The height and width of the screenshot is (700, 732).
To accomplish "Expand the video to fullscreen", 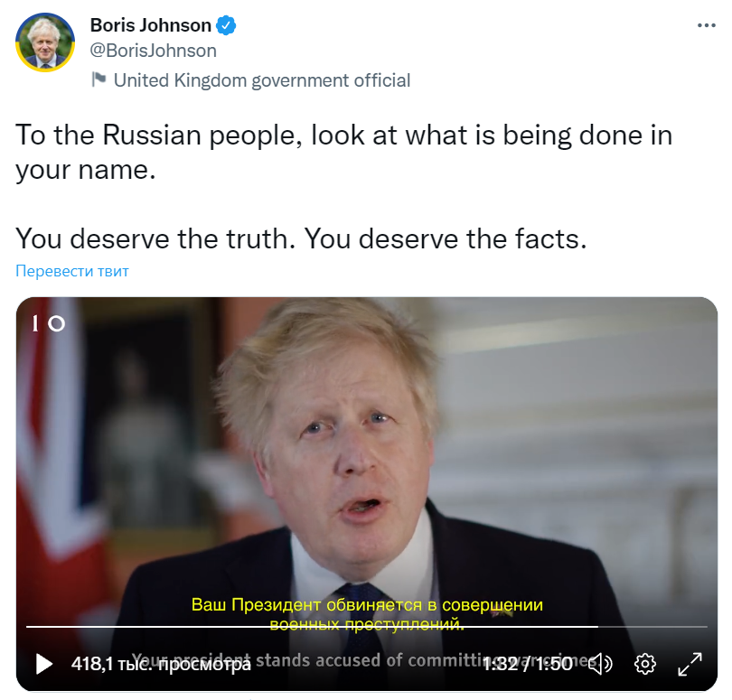I will tap(690, 664).
